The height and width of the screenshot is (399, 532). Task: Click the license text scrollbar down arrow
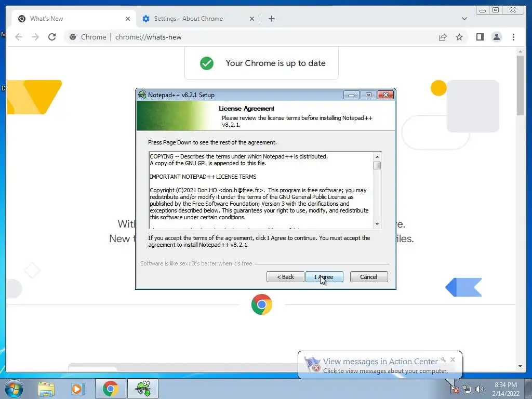377,224
